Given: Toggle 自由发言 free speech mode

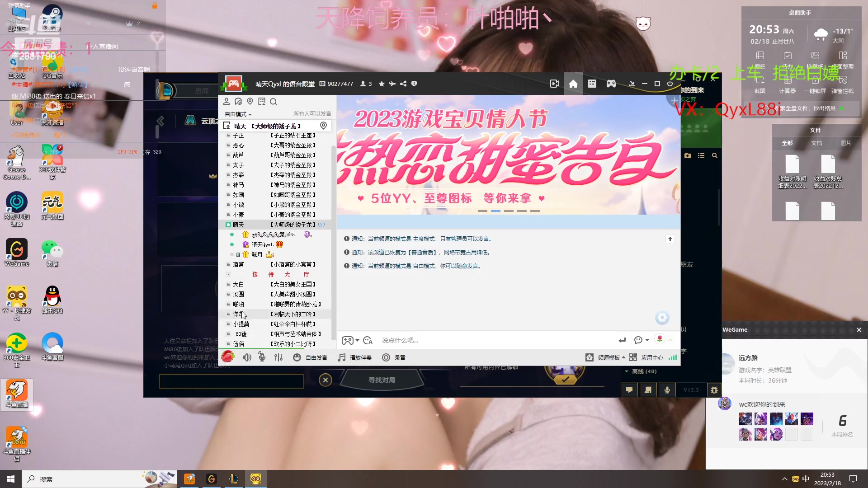Looking at the screenshot, I should click(310, 357).
